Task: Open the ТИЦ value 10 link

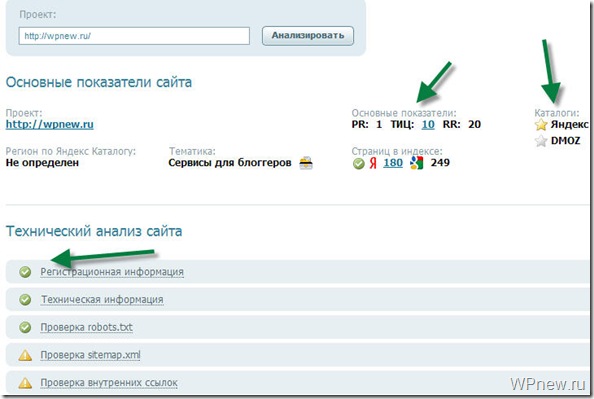Action: click(x=428, y=124)
